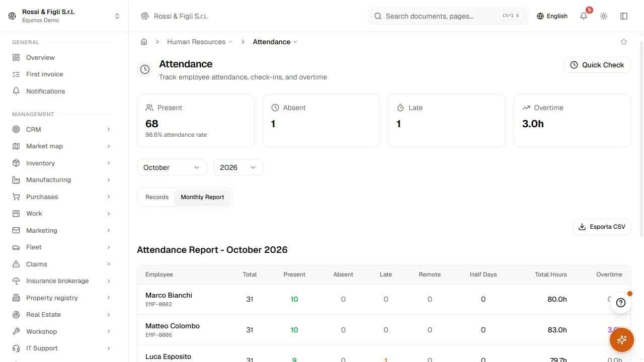Go to home via breadcrumb house icon

point(144,42)
